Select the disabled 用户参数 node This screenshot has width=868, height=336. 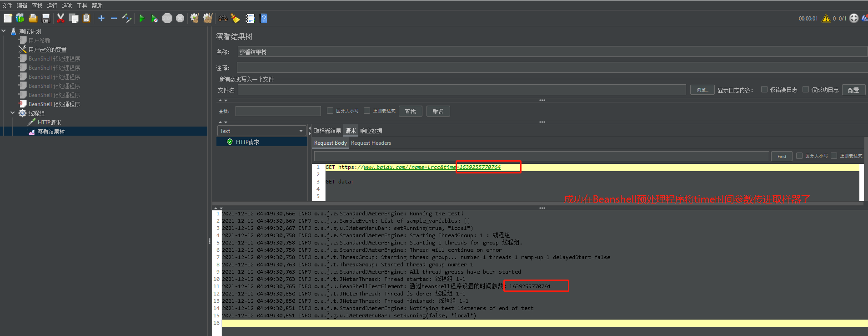(x=39, y=41)
